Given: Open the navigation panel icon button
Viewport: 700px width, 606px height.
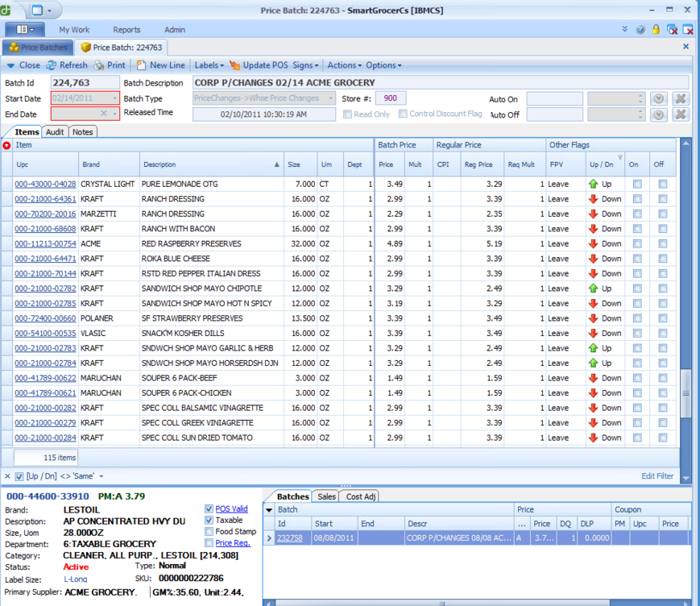Looking at the screenshot, I should (24, 30).
